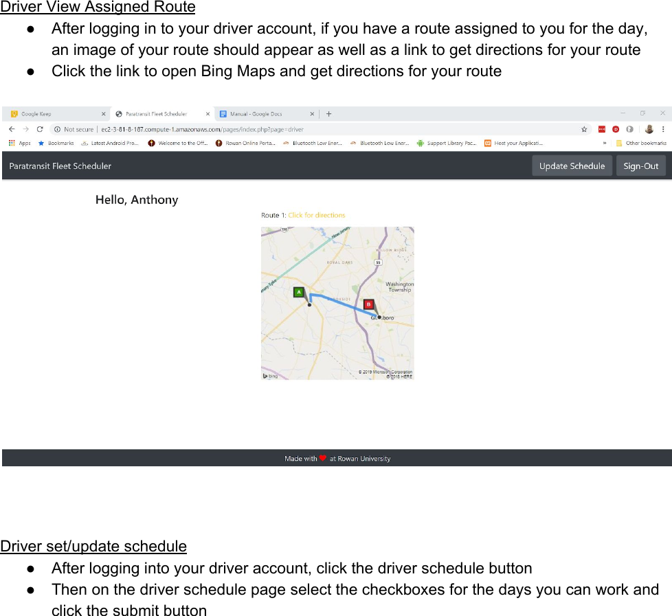Viewport: 672px width, 616px height.
Task: Open the Support Library Pac... bookmark
Action: tap(447, 143)
